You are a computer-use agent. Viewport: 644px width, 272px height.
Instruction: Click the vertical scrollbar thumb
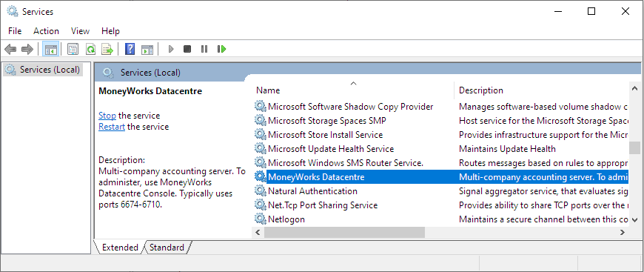point(634,147)
